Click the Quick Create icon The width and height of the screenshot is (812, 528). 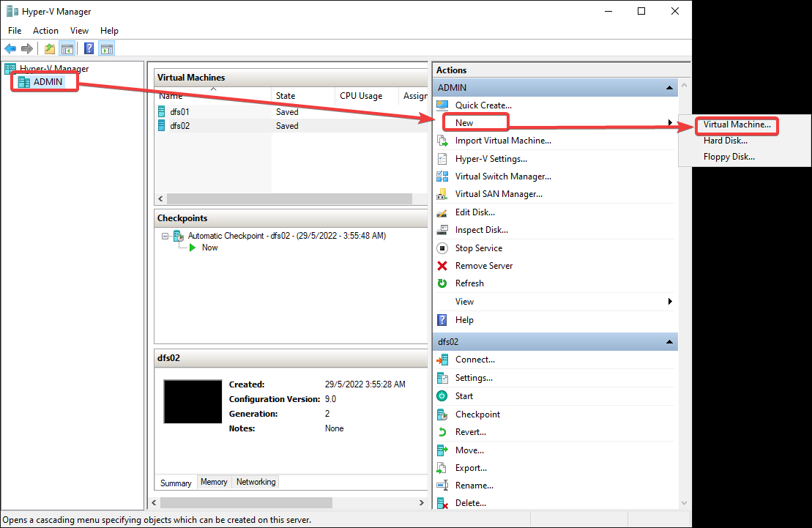click(442, 105)
